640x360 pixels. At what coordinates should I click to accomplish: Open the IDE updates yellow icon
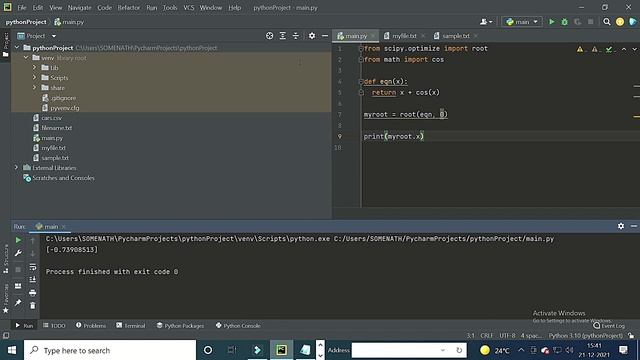tap(620, 22)
